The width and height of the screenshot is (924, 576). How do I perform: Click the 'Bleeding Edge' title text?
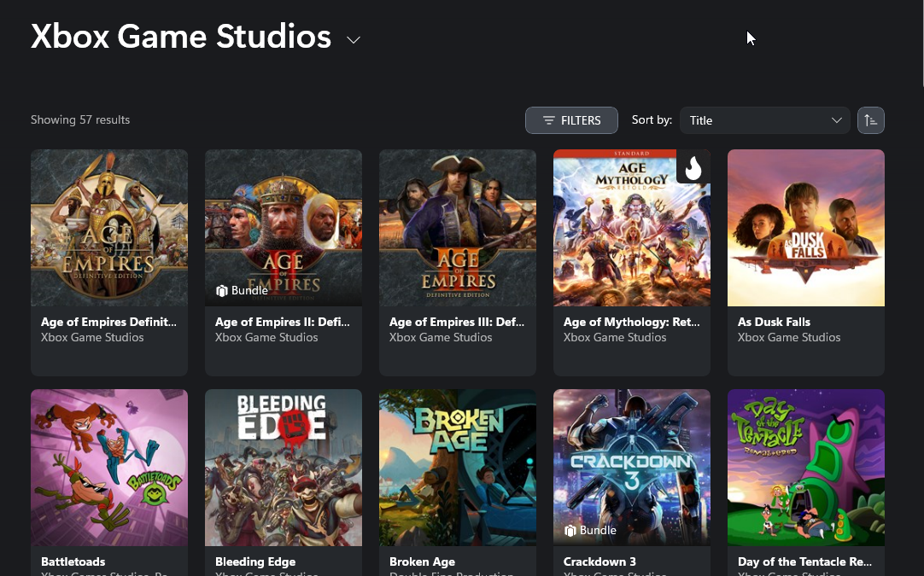click(255, 561)
